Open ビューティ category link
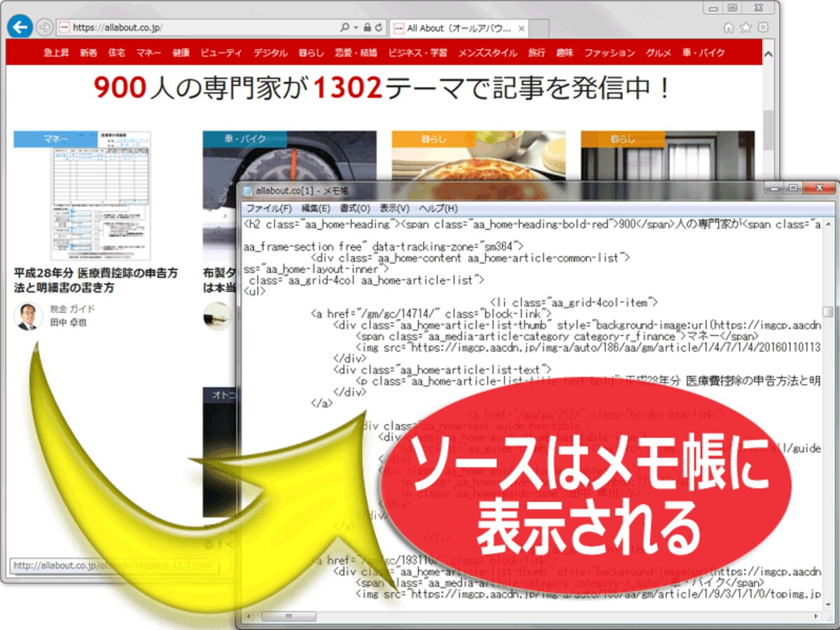This screenshot has width=840, height=630. 221,52
